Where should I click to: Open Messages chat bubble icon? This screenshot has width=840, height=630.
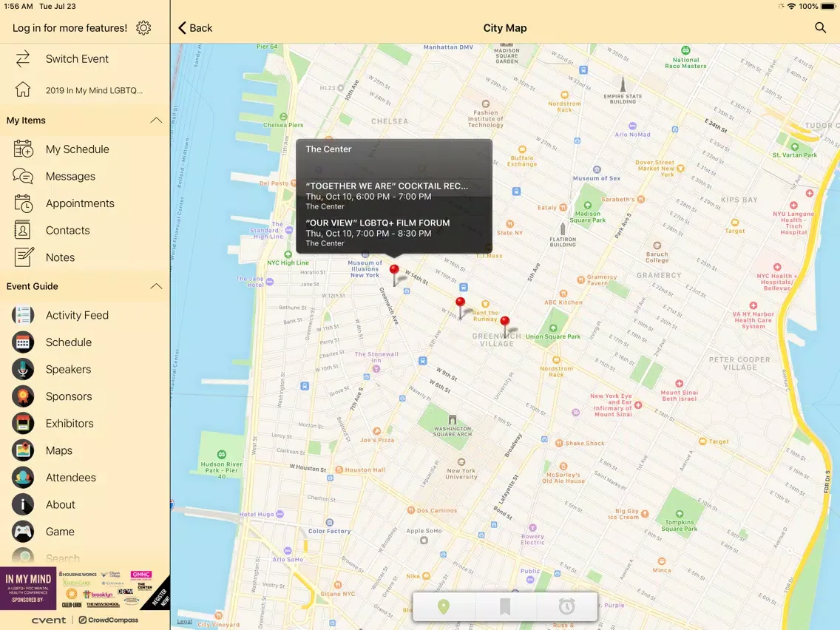(x=23, y=176)
